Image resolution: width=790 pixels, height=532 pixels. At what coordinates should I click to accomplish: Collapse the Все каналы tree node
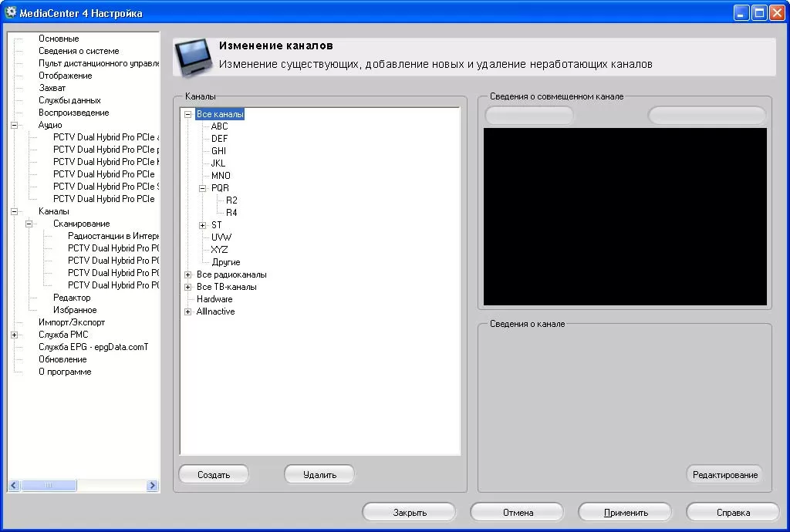187,114
